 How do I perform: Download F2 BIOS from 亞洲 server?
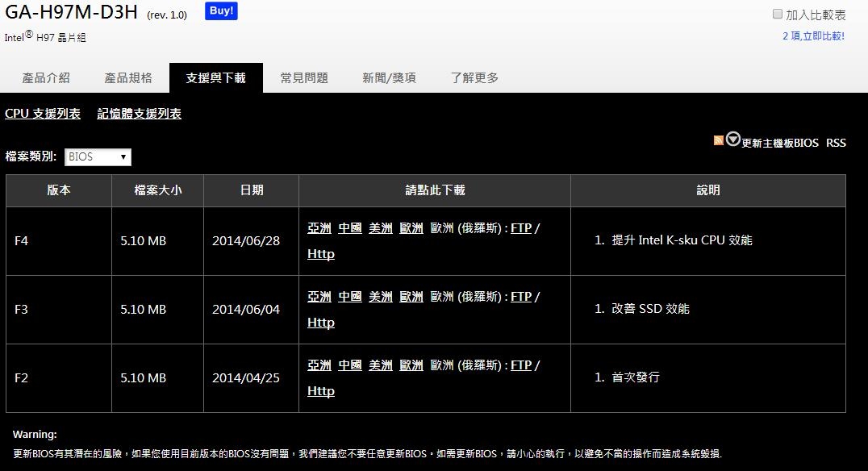tap(319, 365)
